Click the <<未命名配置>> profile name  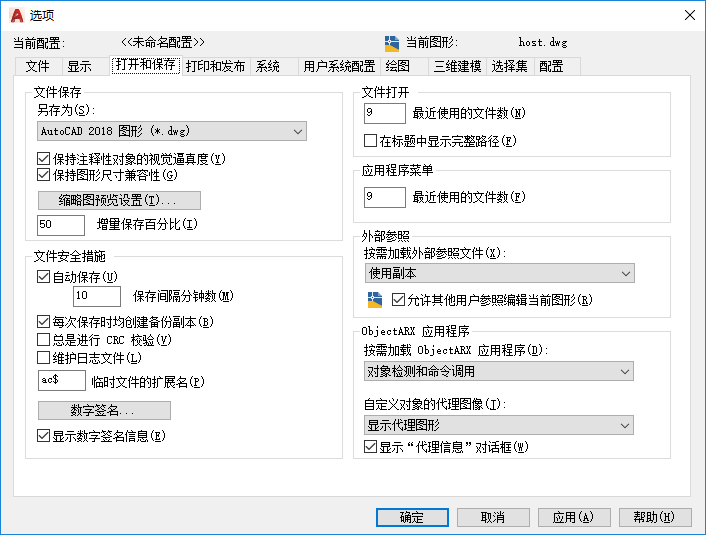163,42
